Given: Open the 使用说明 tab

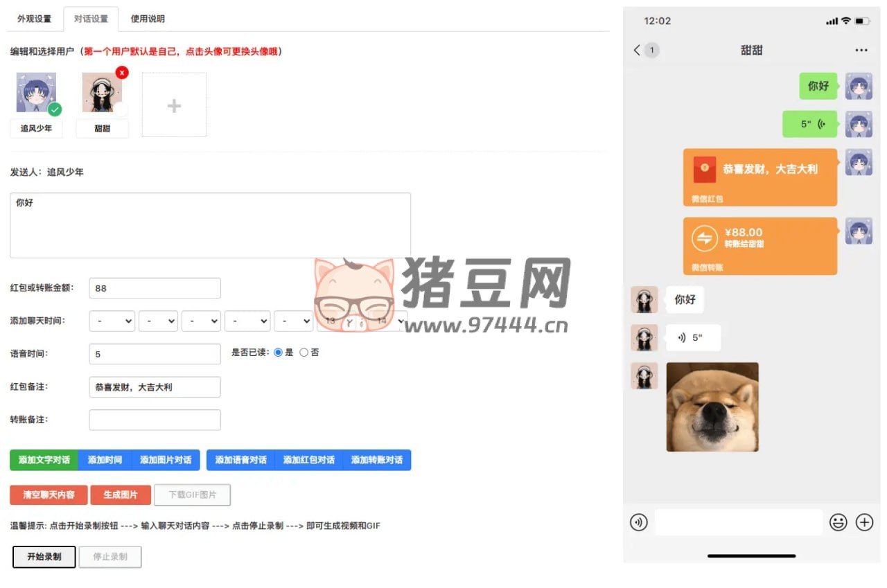Looking at the screenshot, I should tap(148, 19).
